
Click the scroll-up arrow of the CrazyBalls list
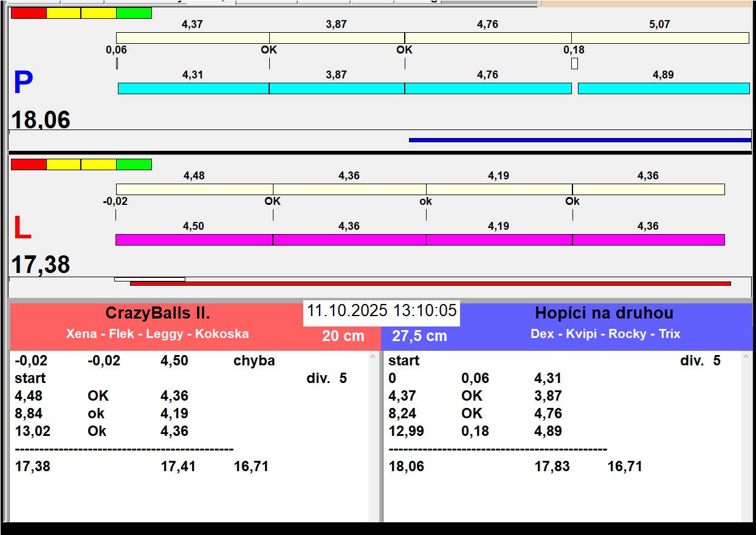pyautogui.click(x=373, y=357)
